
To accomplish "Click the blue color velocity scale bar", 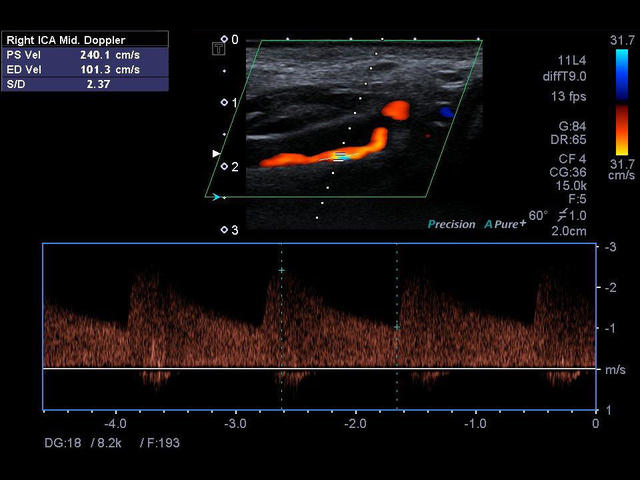I will (x=621, y=73).
